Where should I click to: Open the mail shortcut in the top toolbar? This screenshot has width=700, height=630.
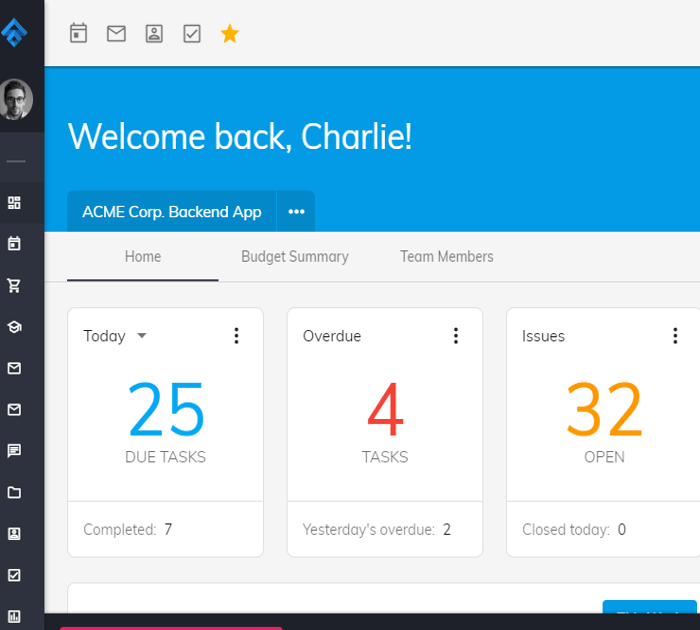pyautogui.click(x=117, y=34)
